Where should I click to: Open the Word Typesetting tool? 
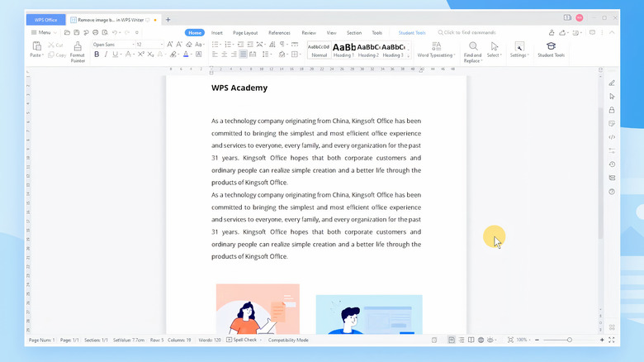pos(436,50)
